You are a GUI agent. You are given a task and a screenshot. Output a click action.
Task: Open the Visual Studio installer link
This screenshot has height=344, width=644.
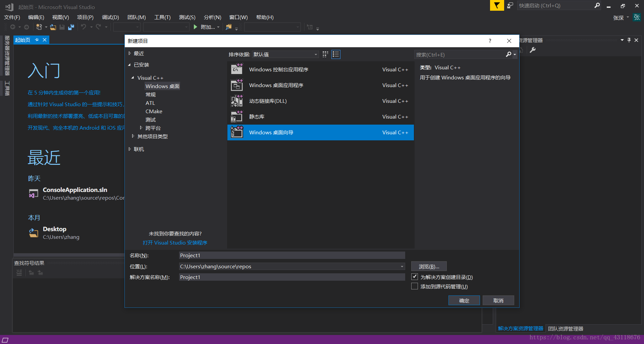tap(175, 243)
